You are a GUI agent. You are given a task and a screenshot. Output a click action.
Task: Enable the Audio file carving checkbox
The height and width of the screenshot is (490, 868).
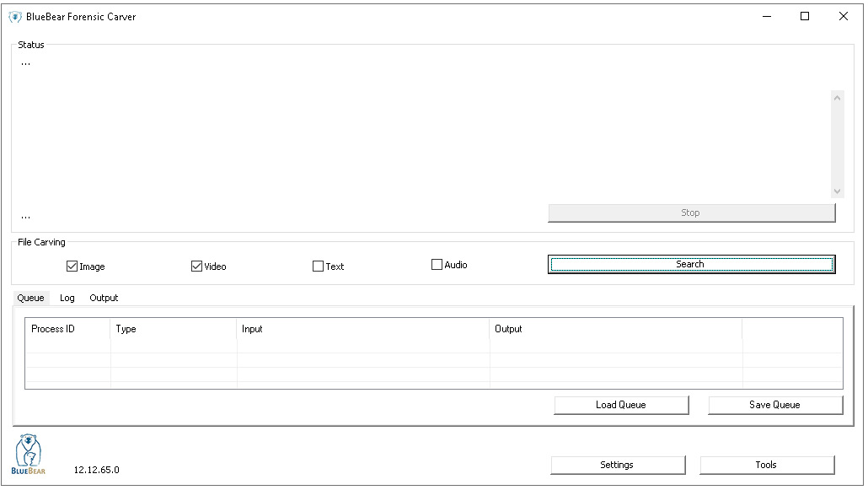[x=437, y=265]
